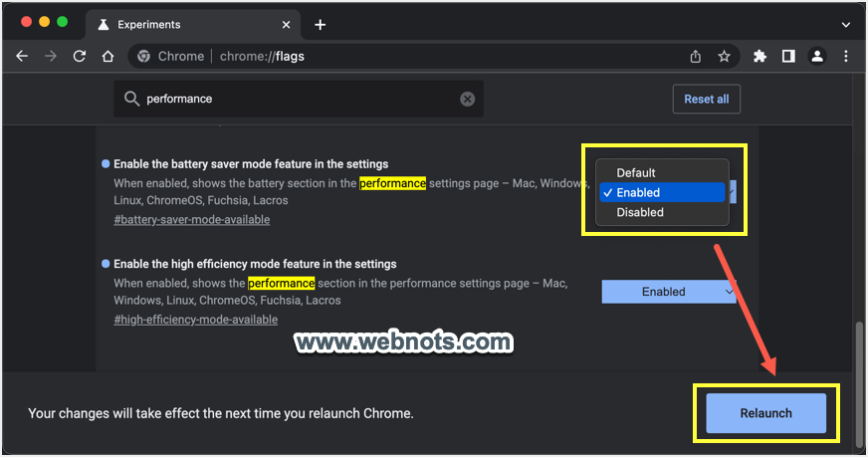868x457 pixels.
Task: Go to the home page icon
Action: pos(108,57)
